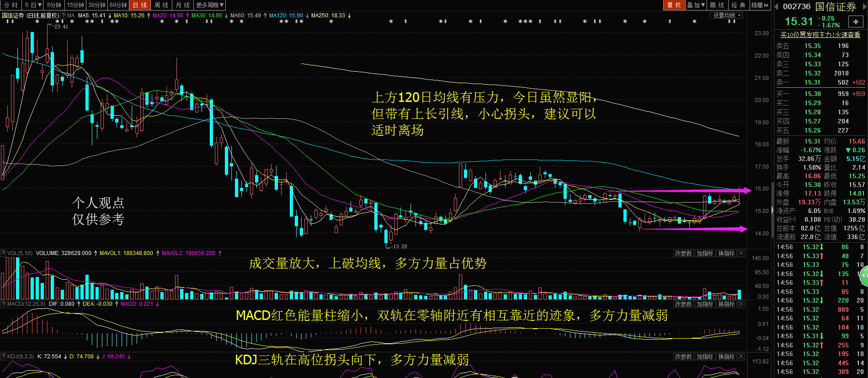The width and height of the screenshot is (868, 378).
Task: Click the 23.41 high price label
Action: pos(61,27)
